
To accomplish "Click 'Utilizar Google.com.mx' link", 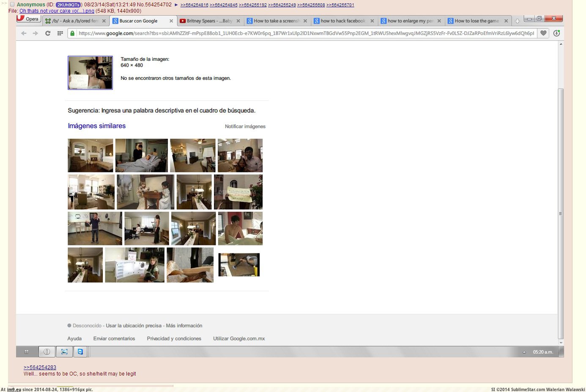I will pos(239,339).
